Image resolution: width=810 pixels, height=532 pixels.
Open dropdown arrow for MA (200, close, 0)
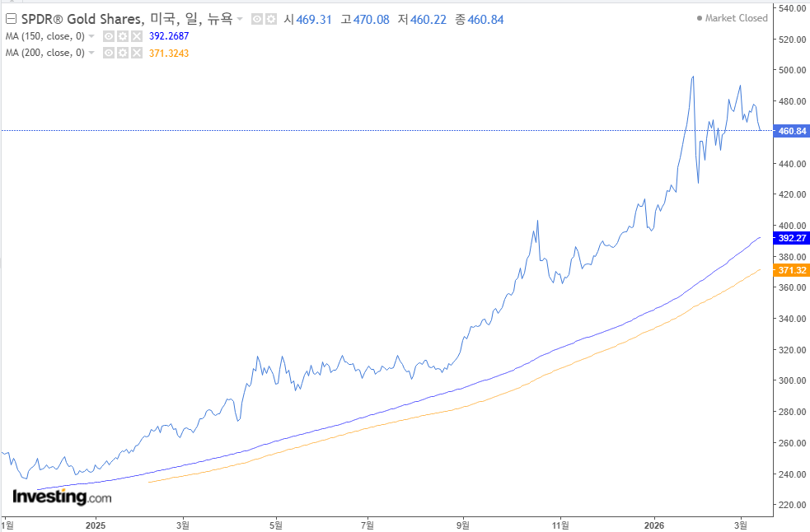pos(91,53)
